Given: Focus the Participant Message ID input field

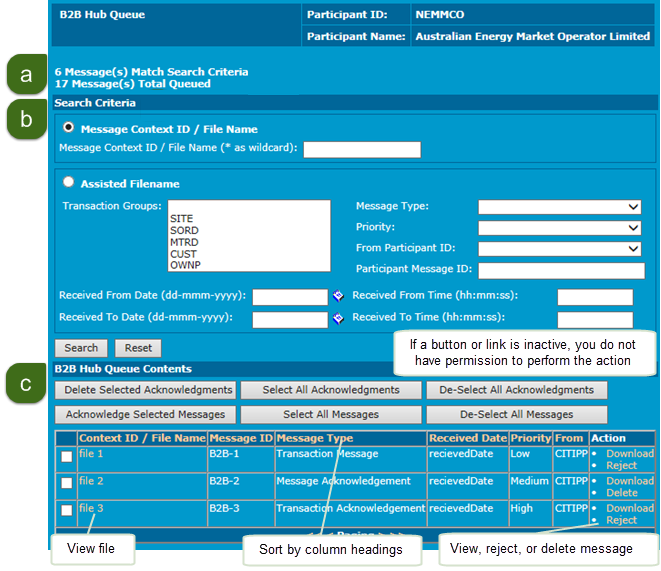Looking at the screenshot, I should [x=559, y=270].
